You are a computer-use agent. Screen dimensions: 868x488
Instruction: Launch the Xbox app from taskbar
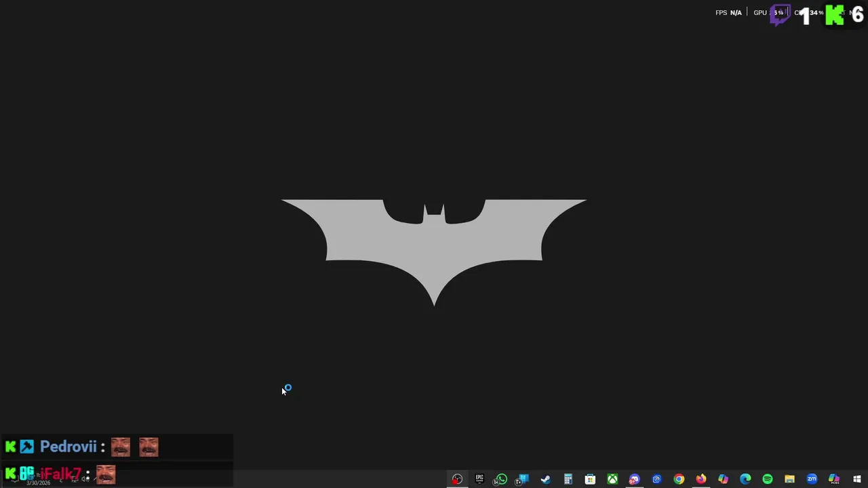612,479
